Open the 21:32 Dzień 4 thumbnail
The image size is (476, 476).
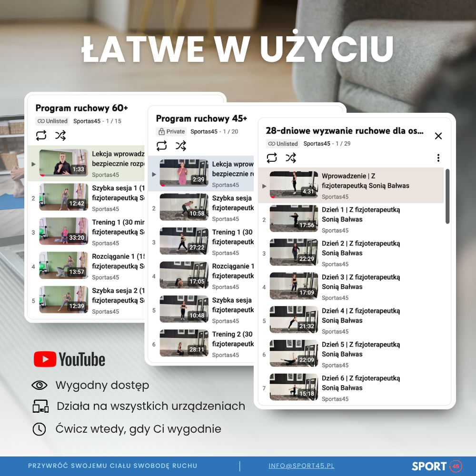(294, 320)
